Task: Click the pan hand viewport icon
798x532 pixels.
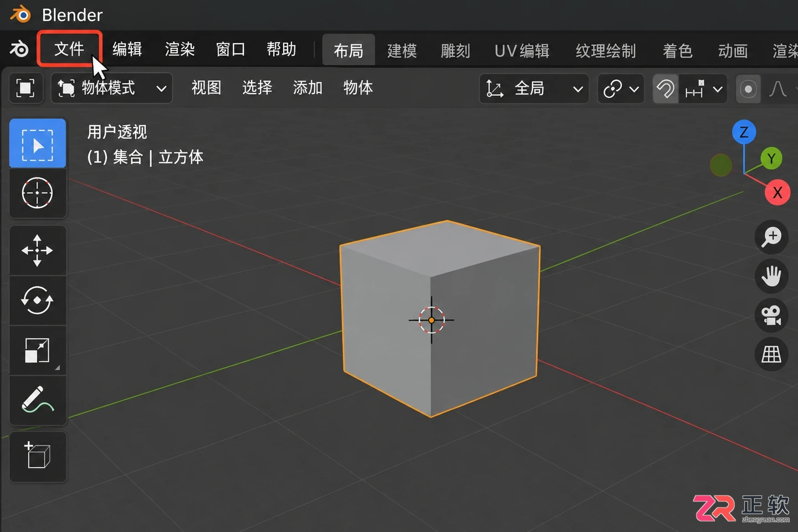Action: pyautogui.click(x=771, y=276)
